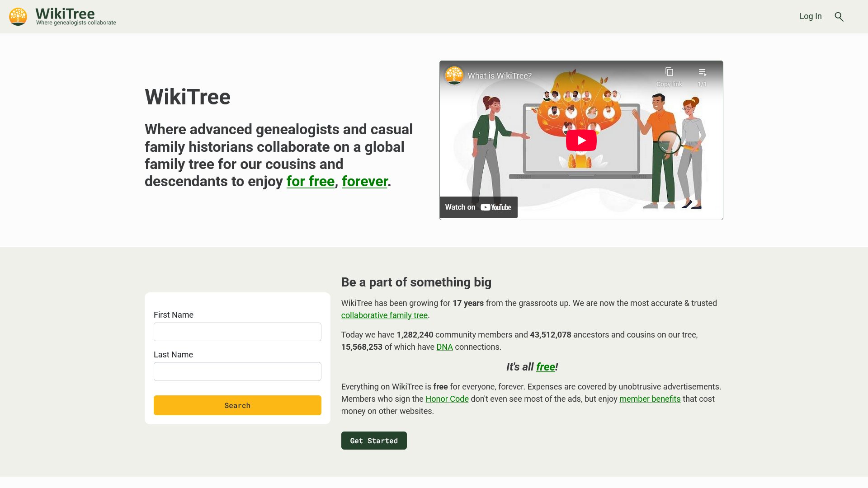Click the 'free' link near It's all free
Screen dimensions: 868x488
546,367
